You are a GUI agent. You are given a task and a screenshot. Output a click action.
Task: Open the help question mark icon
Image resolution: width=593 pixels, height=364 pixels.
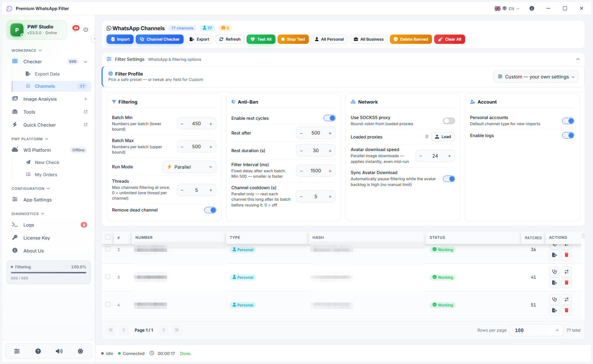pos(38,351)
